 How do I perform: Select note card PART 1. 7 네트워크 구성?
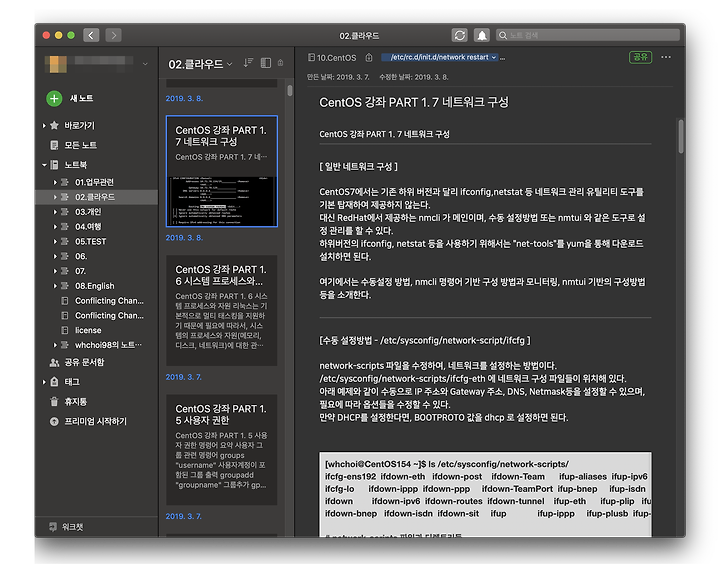click(222, 171)
